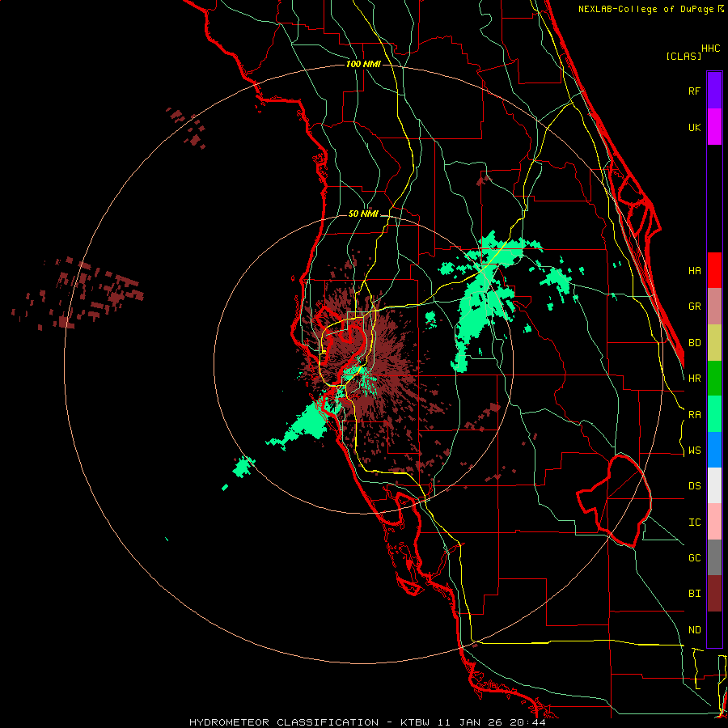This screenshot has height=728, width=728.
Task: Click the WS legend label
Action: point(694,451)
